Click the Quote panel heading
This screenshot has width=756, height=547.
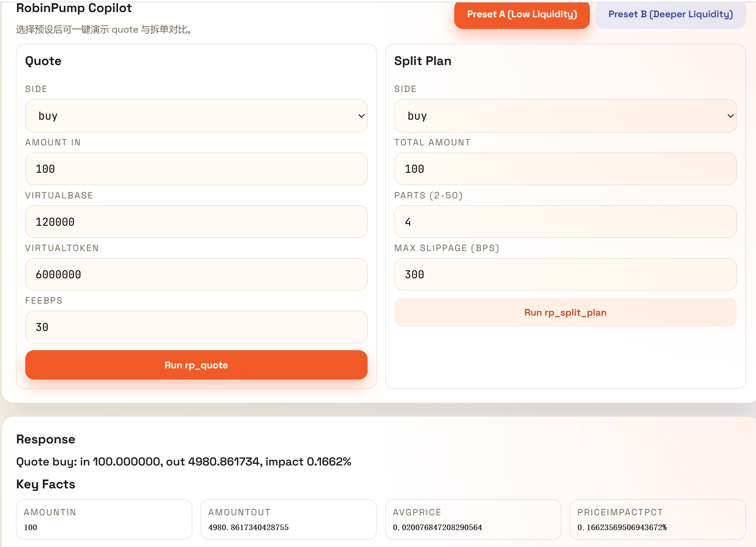43,61
